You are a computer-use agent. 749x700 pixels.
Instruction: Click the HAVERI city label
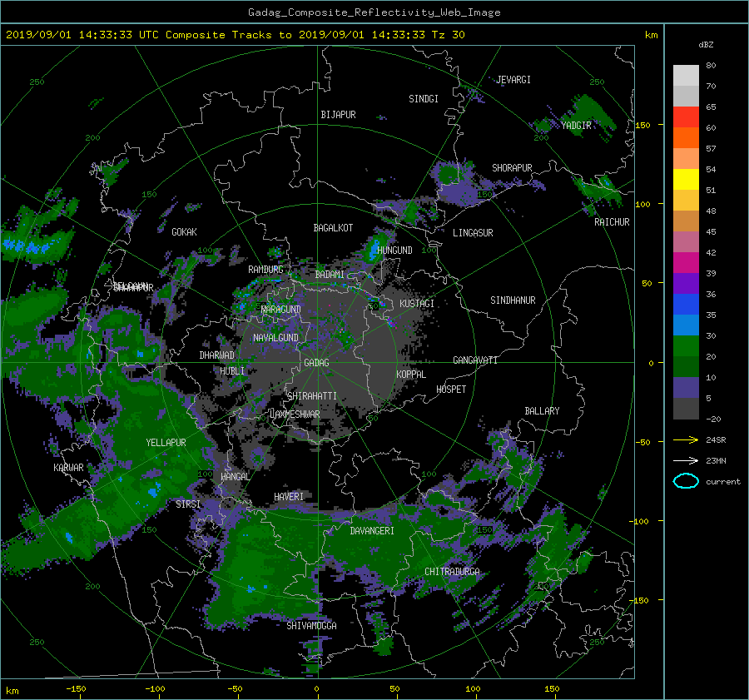289,497
